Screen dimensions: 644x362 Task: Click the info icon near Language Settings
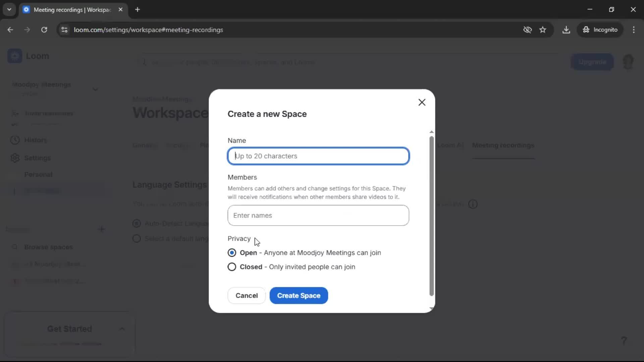click(473, 204)
